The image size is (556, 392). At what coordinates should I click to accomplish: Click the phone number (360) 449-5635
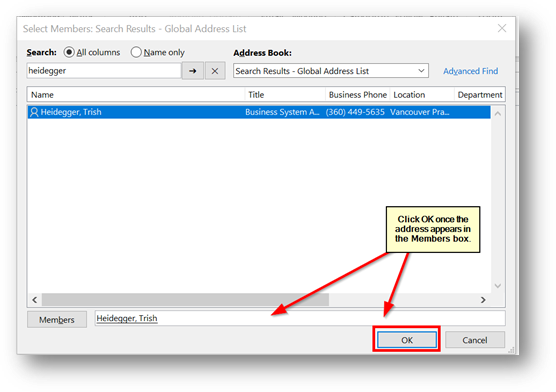355,112
